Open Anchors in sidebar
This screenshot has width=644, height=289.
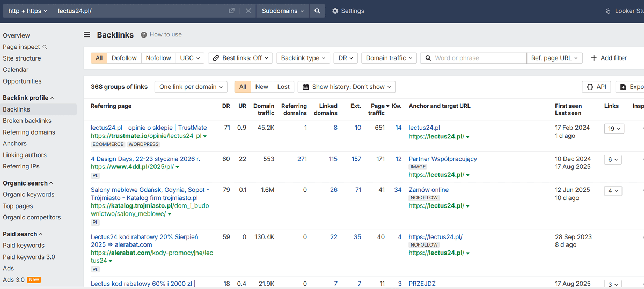point(14,144)
